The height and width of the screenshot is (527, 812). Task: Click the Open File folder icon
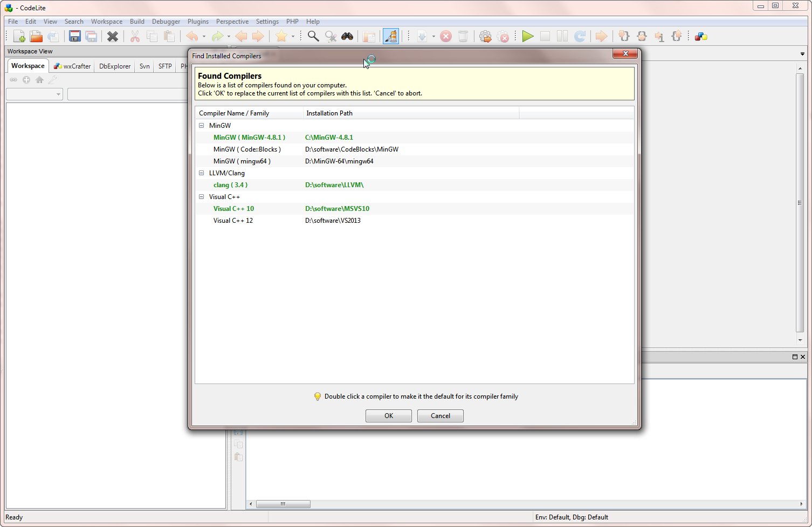[36, 36]
